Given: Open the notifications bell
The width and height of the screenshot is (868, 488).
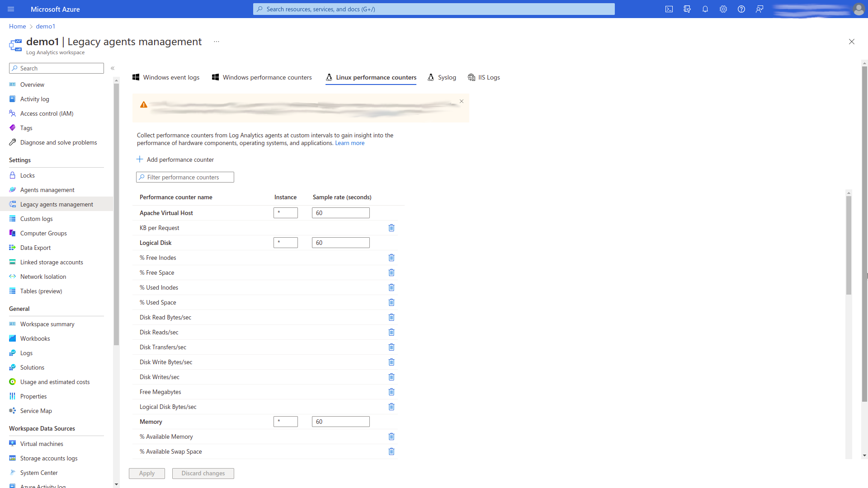Looking at the screenshot, I should click(x=705, y=9).
